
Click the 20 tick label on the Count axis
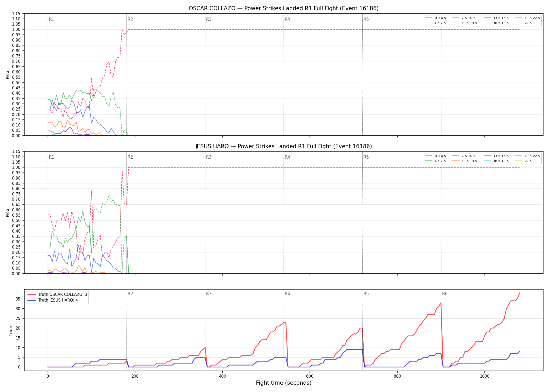click(18, 328)
